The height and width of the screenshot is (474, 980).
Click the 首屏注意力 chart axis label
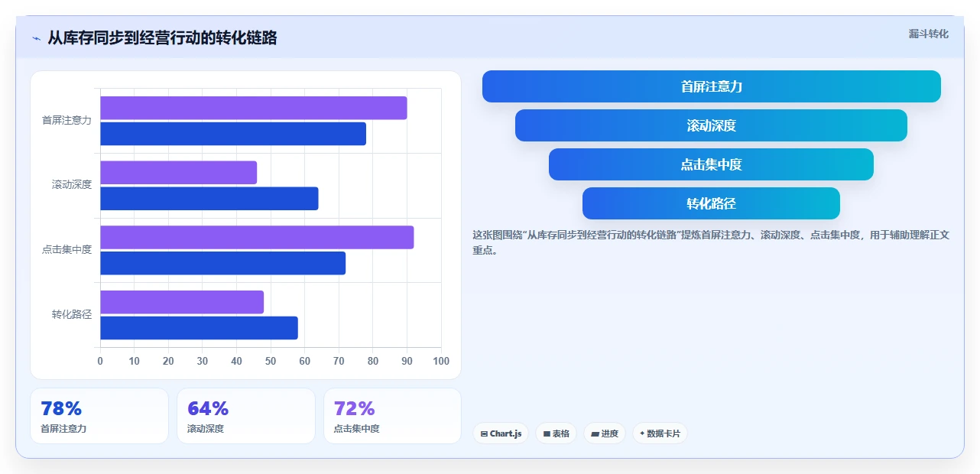pos(67,121)
